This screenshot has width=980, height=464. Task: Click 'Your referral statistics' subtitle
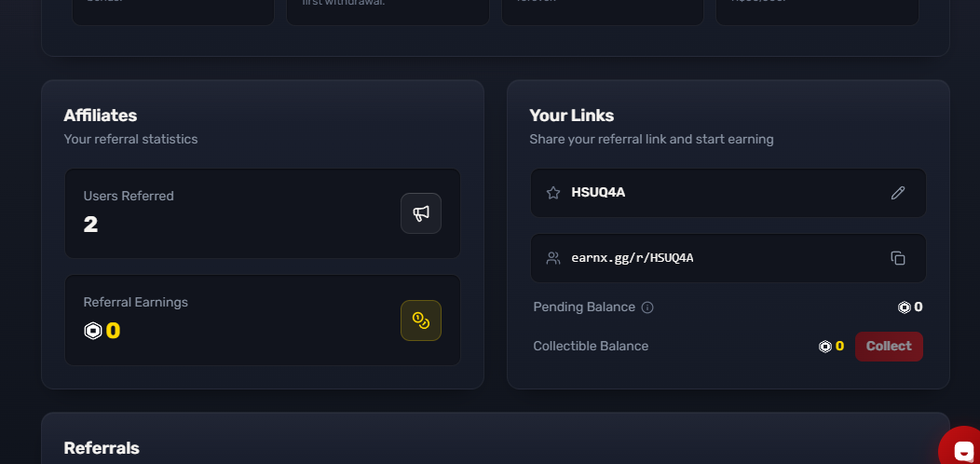pyautogui.click(x=130, y=140)
